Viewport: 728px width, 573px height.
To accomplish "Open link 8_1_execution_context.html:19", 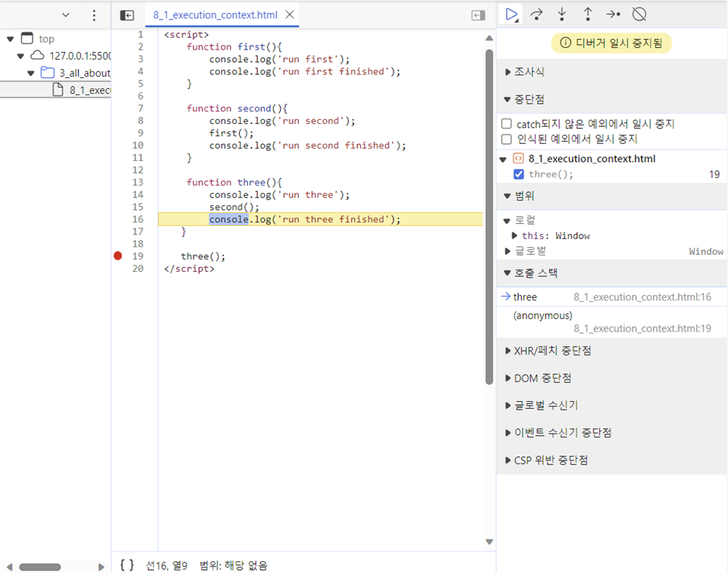I will pyautogui.click(x=642, y=328).
